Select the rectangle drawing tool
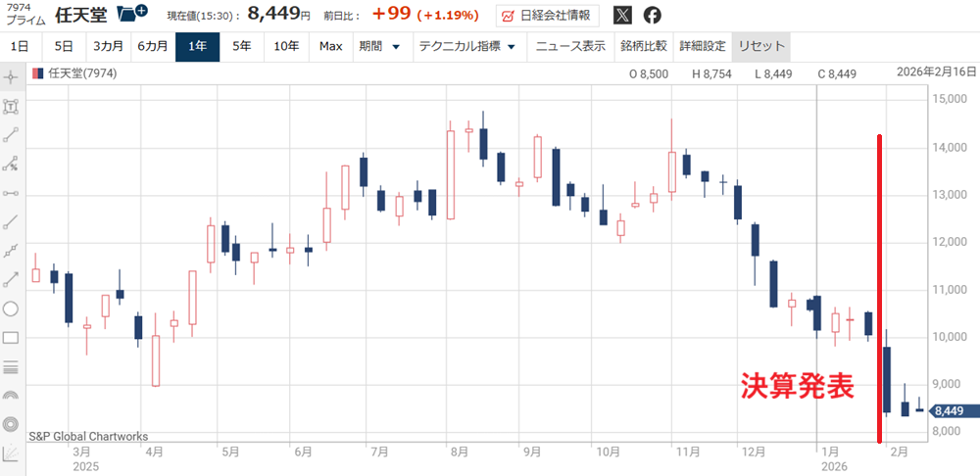This screenshot has height=476, width=980. (x=12, y=338)
